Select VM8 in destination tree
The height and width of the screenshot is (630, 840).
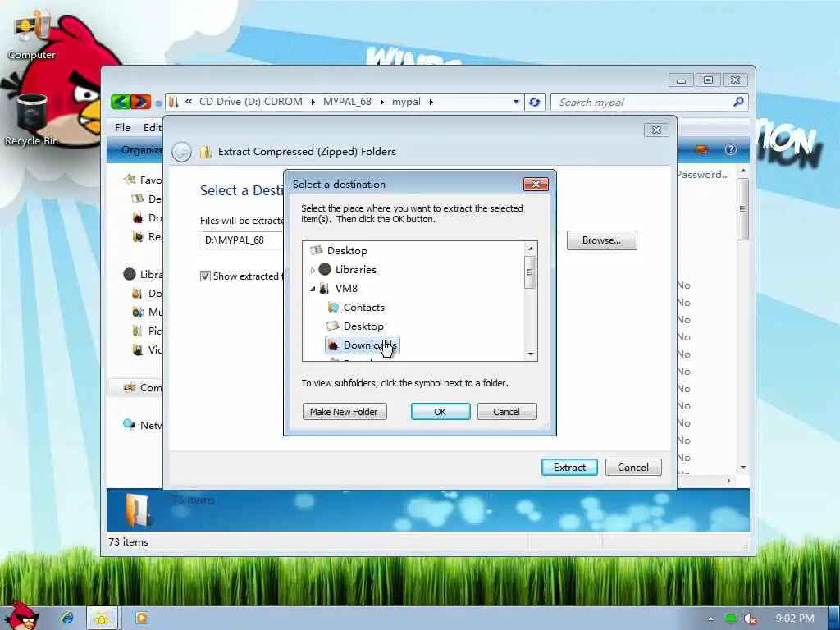[346, 288]
